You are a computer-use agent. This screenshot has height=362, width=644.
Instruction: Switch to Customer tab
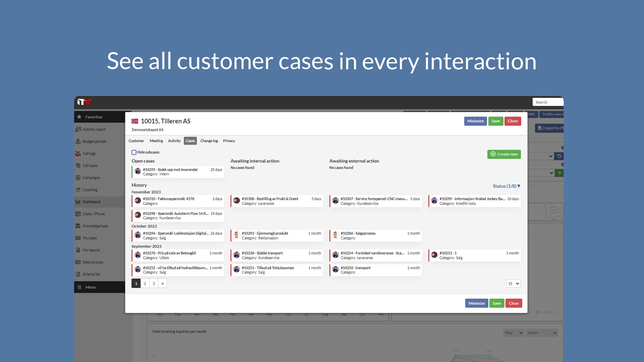pos(136,140)
